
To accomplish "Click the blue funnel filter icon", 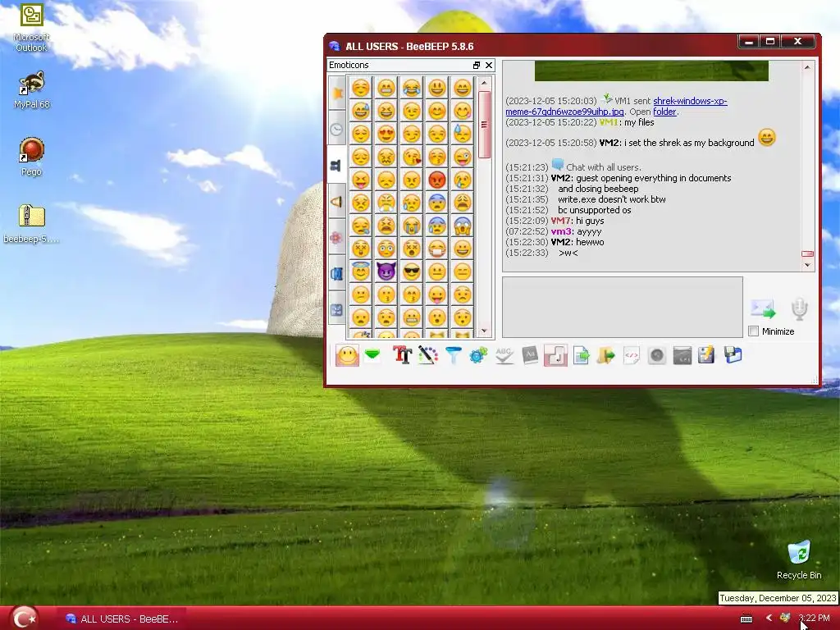I will 453,355.
